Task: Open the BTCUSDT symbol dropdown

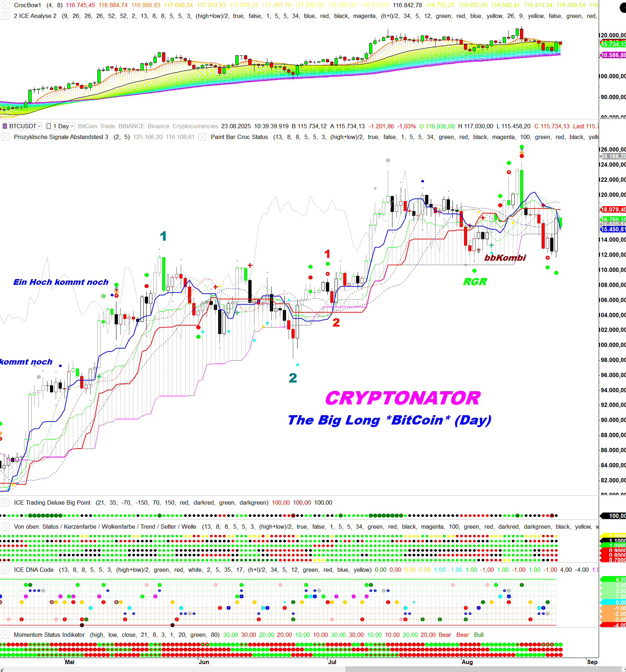Action: pyautogui.click(x=39, y=126)
